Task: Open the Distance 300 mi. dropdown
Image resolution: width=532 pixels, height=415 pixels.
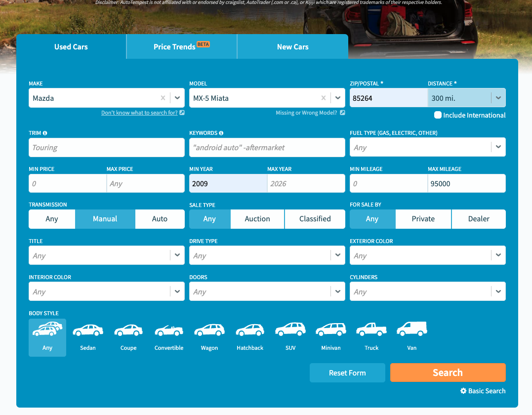Action: (466, 98)
